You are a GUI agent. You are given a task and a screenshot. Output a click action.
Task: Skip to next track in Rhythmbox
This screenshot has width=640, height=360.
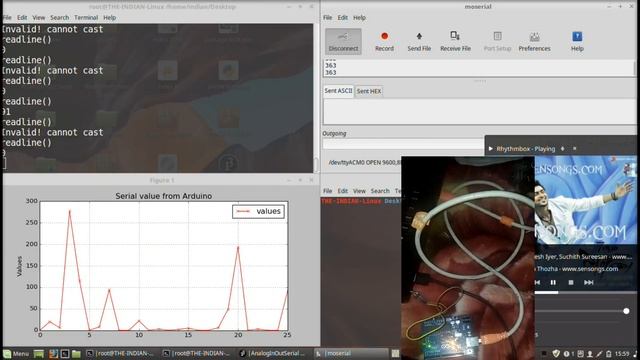pos(588,282)
